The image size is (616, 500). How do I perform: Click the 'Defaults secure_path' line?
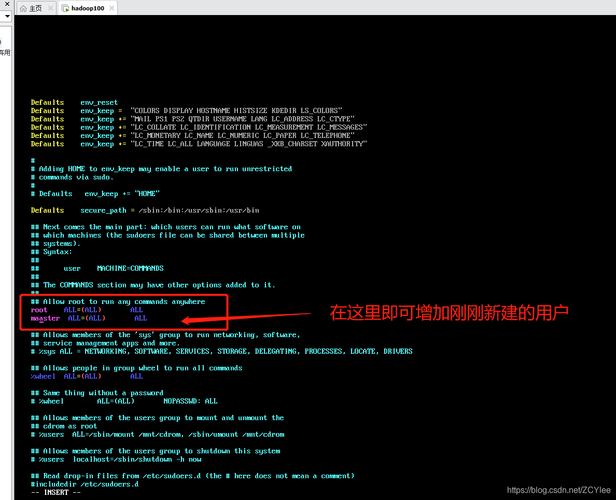[145, 211]
